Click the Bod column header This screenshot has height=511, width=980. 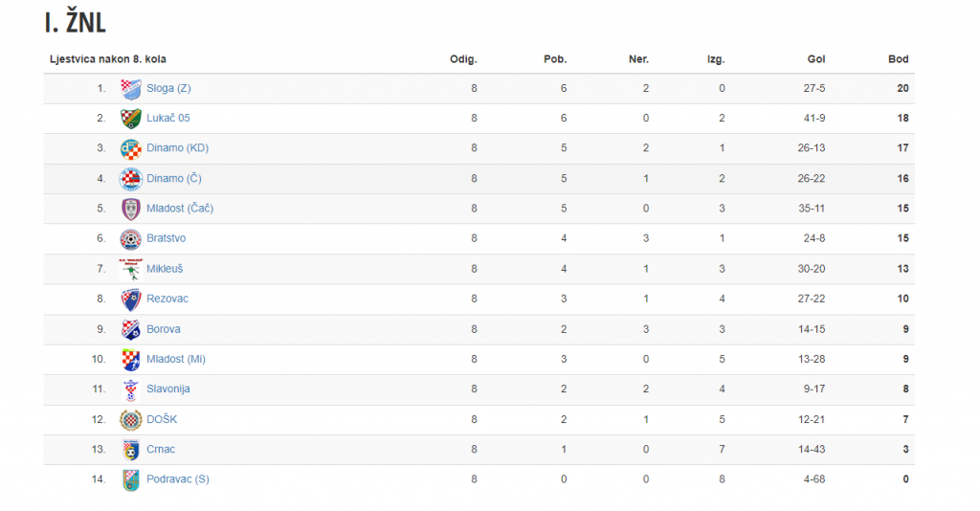point(898,59)
